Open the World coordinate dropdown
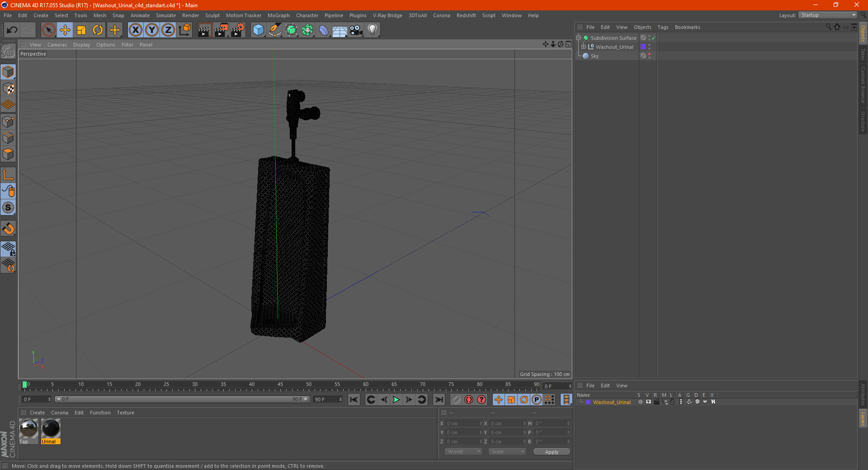The width and height of the screenshot is (868, 470). point(463,451)
